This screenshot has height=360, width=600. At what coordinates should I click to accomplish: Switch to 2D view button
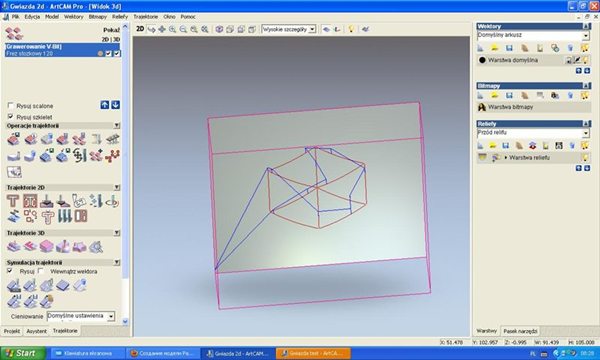pos(140,29)
